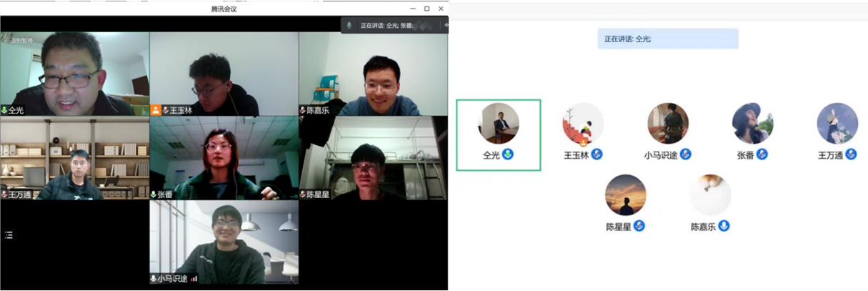Image resolution: width=868 pixels, height=291 pixels.
Task: Select 陈星星's video tile
Action: (373, 157)
